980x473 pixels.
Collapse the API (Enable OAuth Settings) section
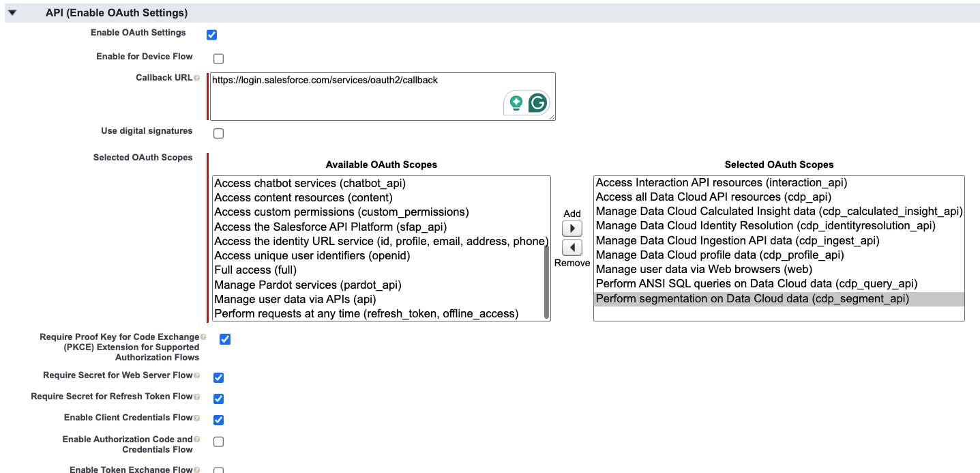coord(12,12)
